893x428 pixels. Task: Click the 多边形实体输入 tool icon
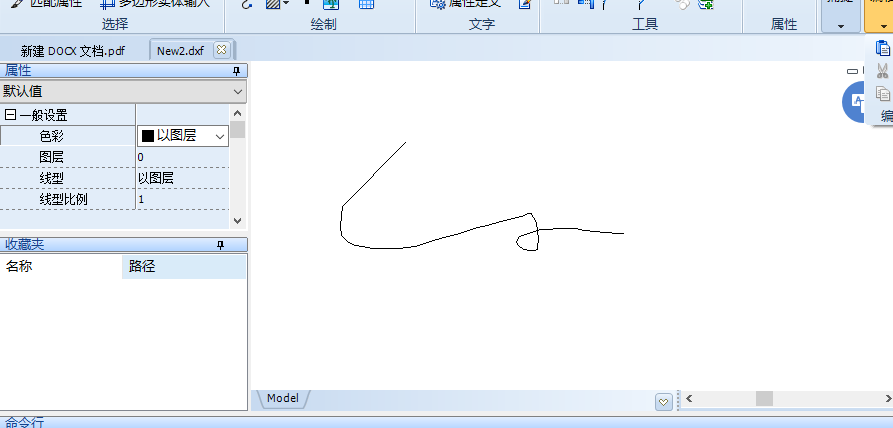click(107, 4)
